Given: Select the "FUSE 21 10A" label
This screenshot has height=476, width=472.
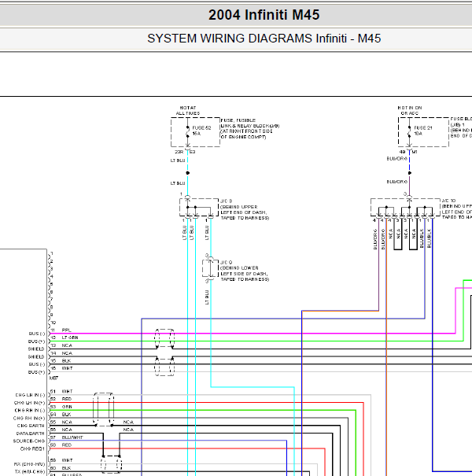Looking at the screenshot, I should pos(422,131).
